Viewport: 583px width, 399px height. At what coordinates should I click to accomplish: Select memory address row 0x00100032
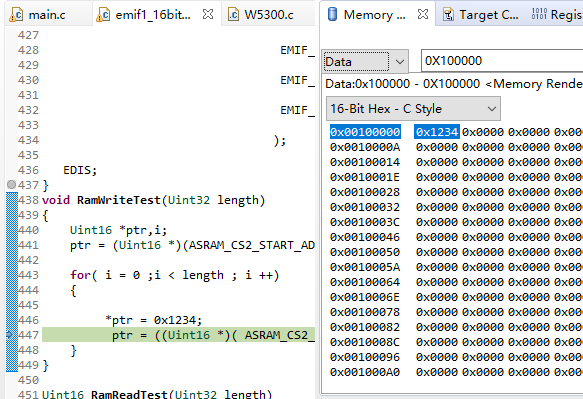click(365, 207)
